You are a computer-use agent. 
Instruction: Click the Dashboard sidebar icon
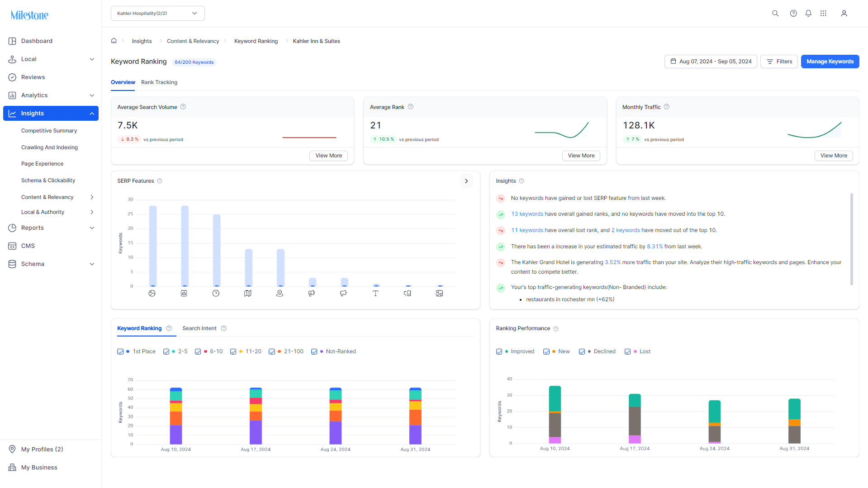[12, 41]
